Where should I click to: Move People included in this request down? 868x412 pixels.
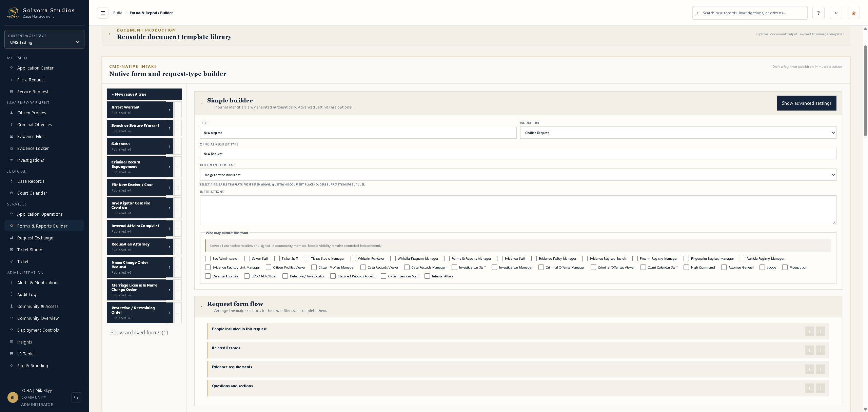[820, 331]
